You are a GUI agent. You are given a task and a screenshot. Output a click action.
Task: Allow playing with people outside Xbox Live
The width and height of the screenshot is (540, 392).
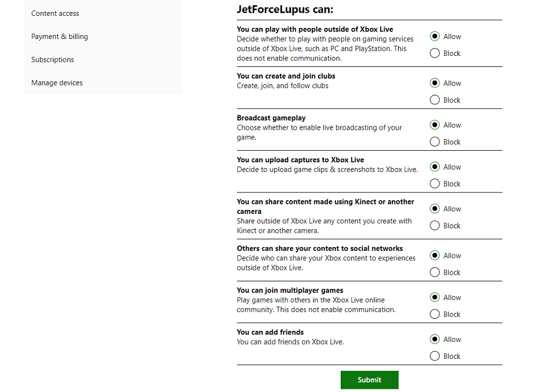(435, 36)
